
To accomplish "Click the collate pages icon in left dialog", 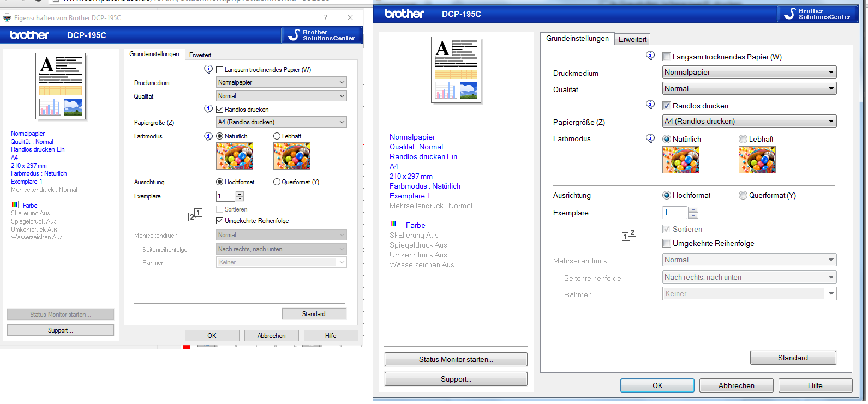I will pos(195,215).
